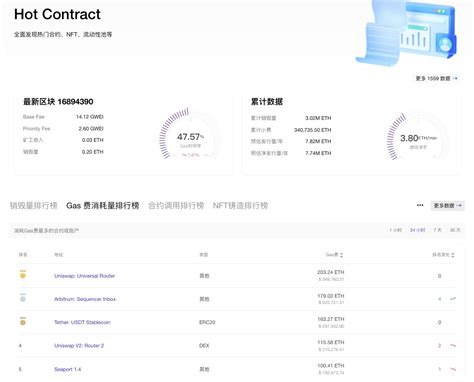Click the 340,735.50 ETH cumulative value
This screenshot has height=382, width=474.
coord(313,130)
